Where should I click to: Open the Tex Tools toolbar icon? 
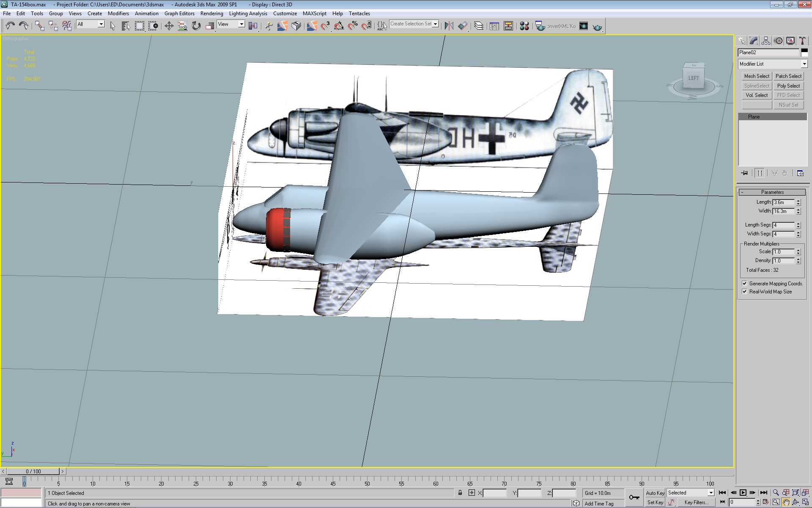[x=182, y=26]
